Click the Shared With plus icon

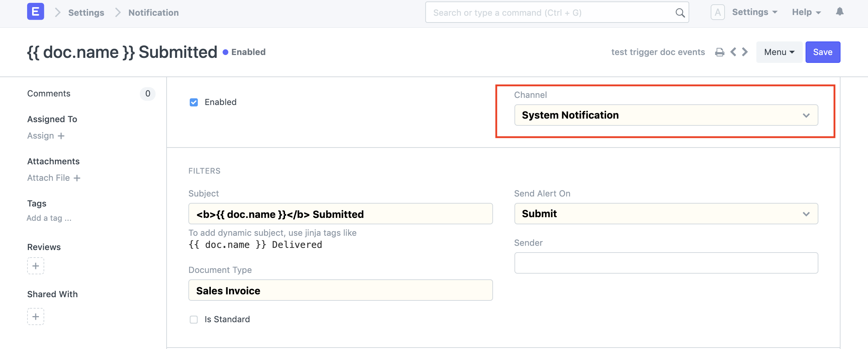(35, 316)
